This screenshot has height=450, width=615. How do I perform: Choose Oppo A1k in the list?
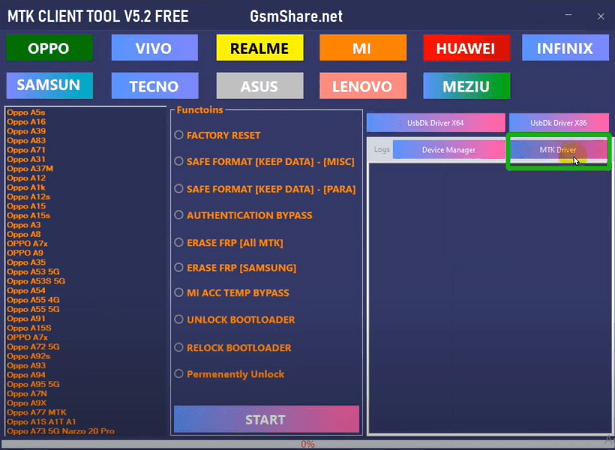[26, 188]
